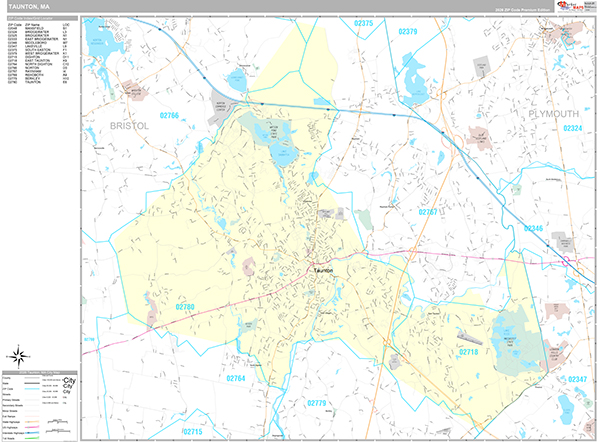Screen dimensions: 600x442
Task: Click the compass rose icon
Action: click(x=17, y=355)
